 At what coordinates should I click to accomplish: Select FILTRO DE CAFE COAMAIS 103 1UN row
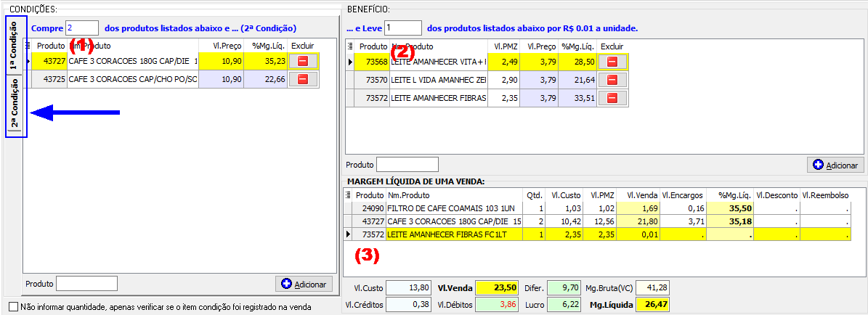[597, 208]
